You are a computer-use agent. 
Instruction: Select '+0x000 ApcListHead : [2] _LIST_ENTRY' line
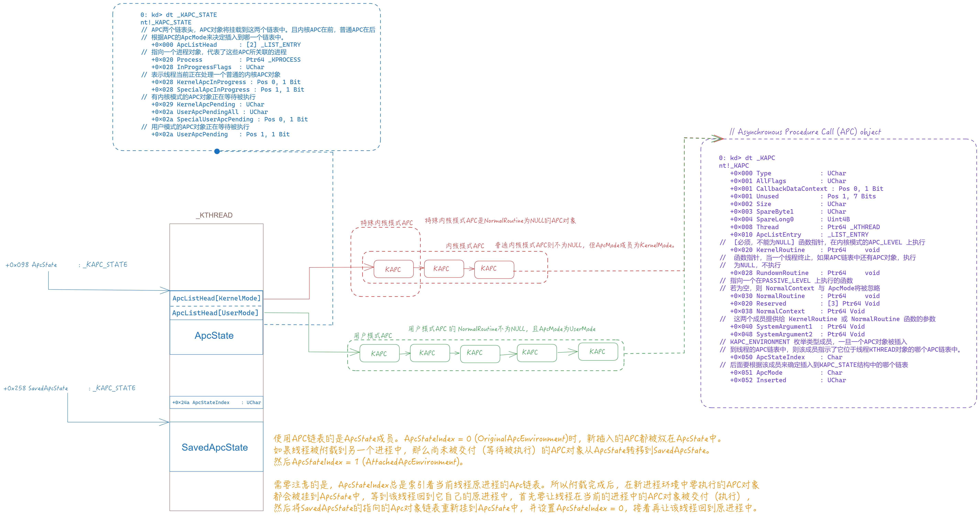pos(226,45)
